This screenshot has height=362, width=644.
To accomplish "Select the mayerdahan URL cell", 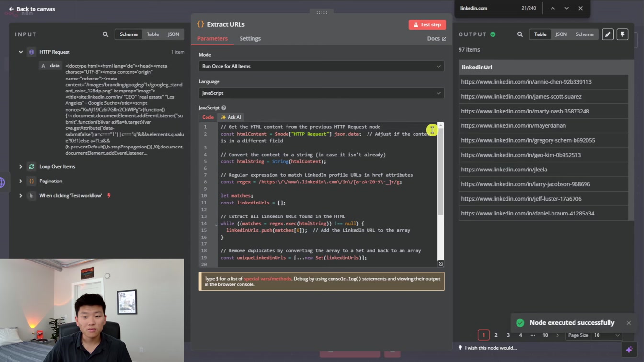I will click(x=543, y=126).
